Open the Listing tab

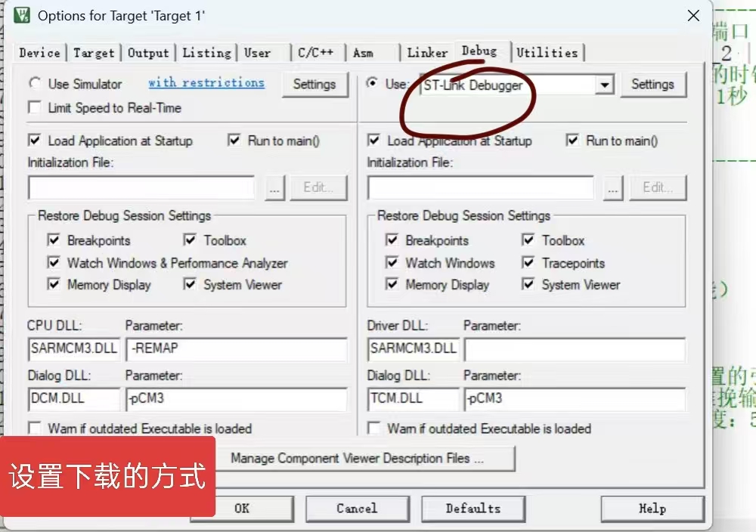click(207, 53)
